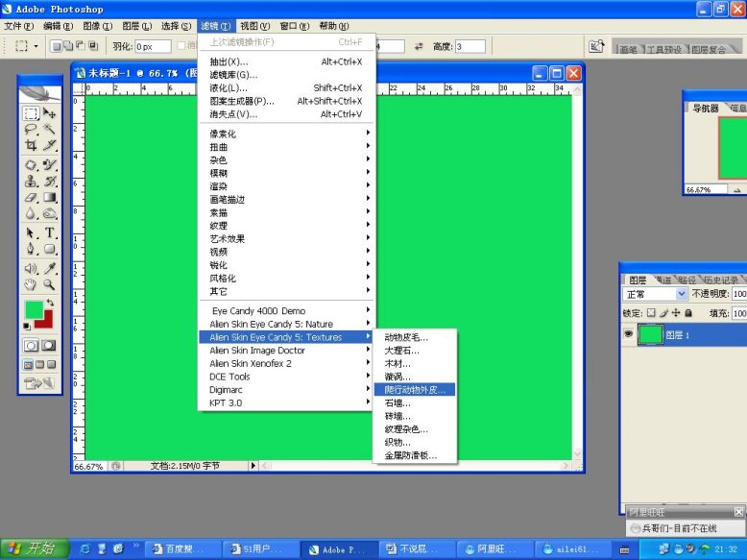Choose Full Screen with menu bar mode
This screenshot has height=560, width=747.
pyautogui.click(x=39, y=365)
